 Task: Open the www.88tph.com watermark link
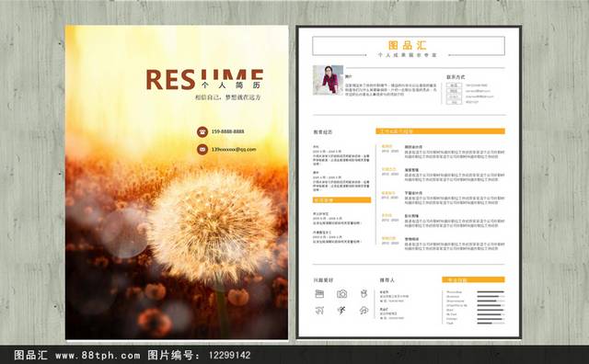pyautogui.click(x=98, y=355)
